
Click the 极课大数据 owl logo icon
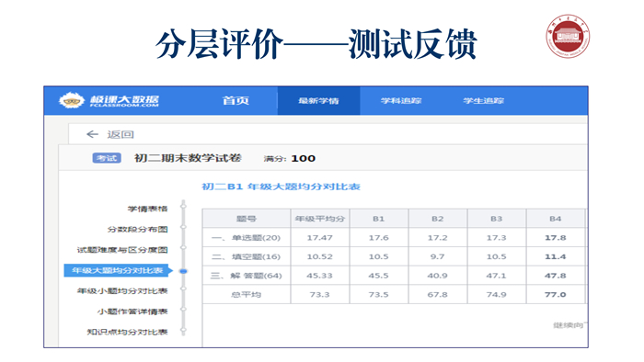[72, 100]
